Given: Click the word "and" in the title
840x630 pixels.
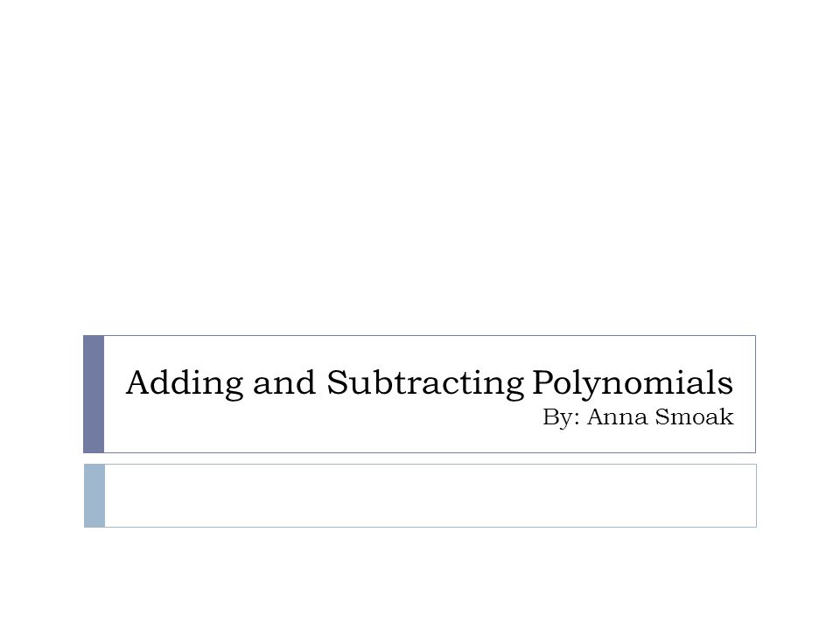Looking at the screenshot, I should click(284, 383).
